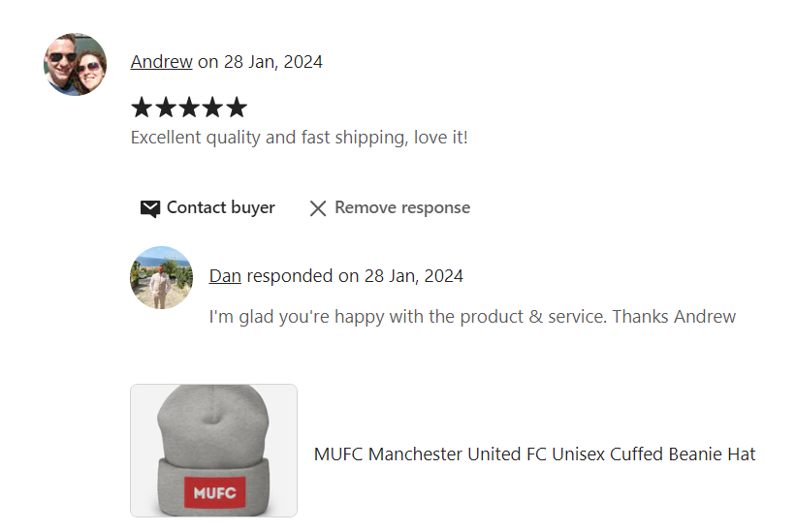
Task: Click Dan's "I'm glad you're happy" reply text
Action: click(472, 317)
